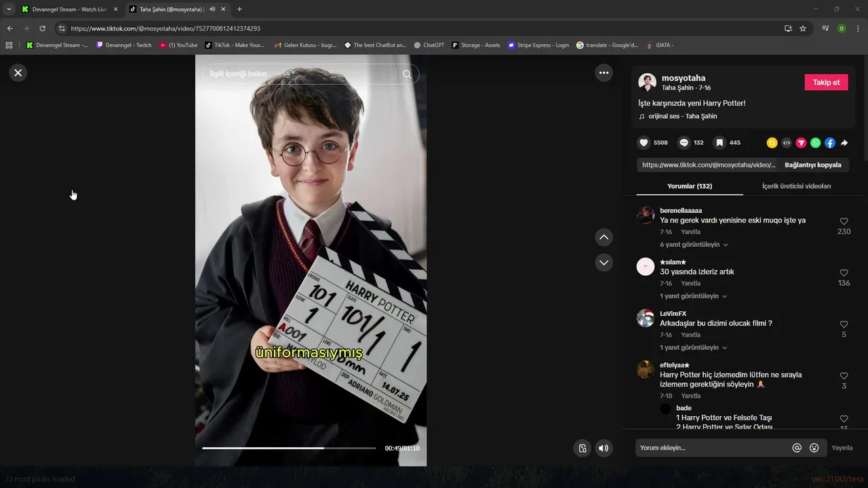Open the (1) YouTube bookmark
Screen dimensions: 868x488
point(178,45)
